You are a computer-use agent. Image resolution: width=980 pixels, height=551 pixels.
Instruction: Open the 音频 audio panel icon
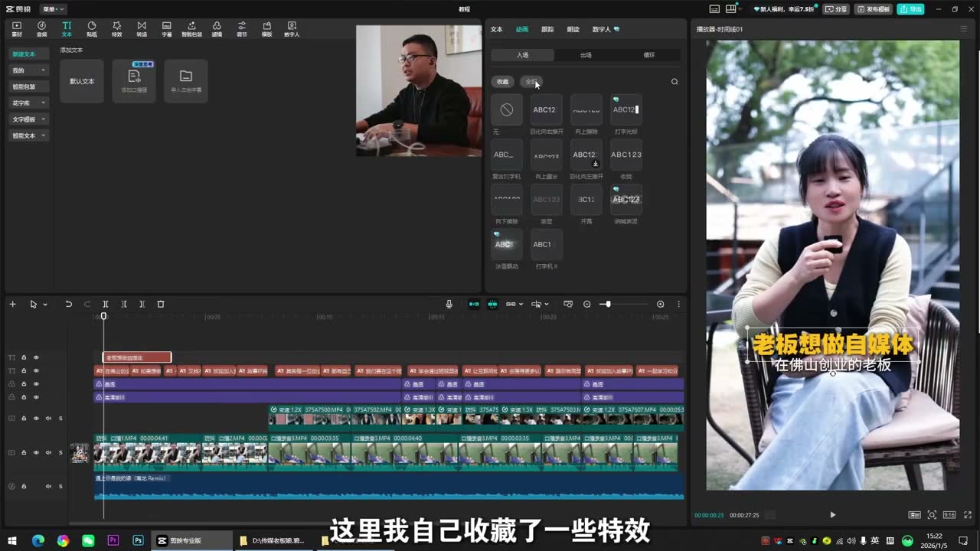(41, 29)
